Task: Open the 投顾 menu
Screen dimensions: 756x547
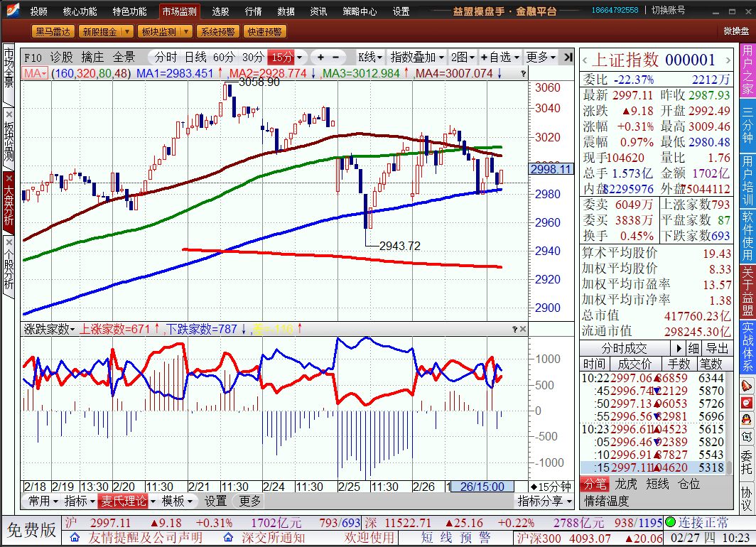Action: point(38,11)
